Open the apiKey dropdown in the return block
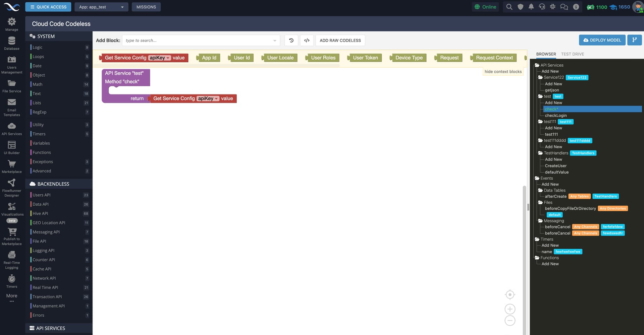 [x=217, y=98]
